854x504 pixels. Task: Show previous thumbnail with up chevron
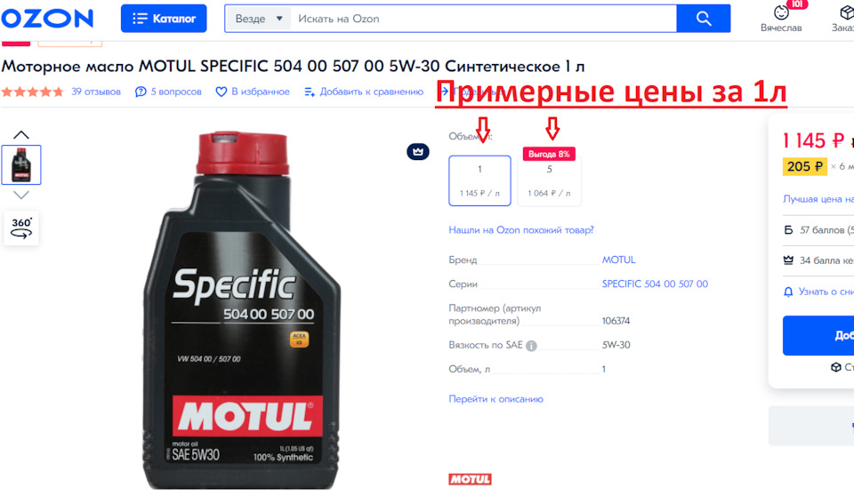[x=21, y=135]
